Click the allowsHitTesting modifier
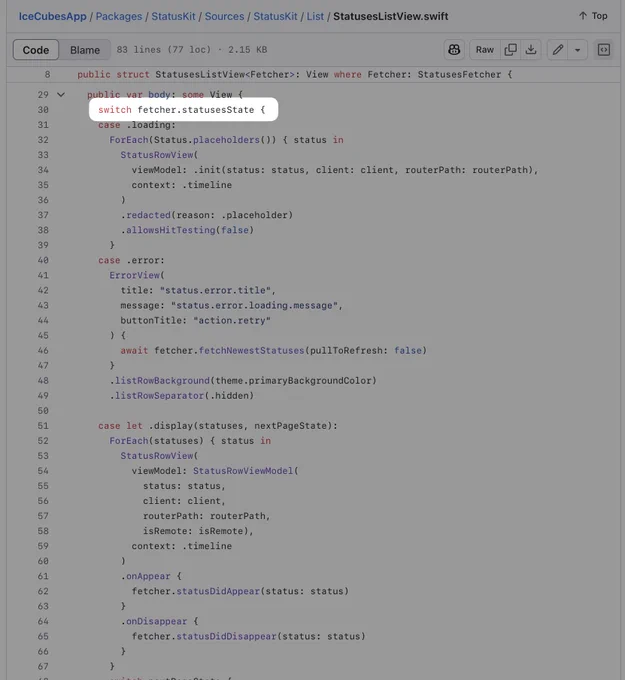625x680 pixels. pyautogui.click(x=170, y=230)
